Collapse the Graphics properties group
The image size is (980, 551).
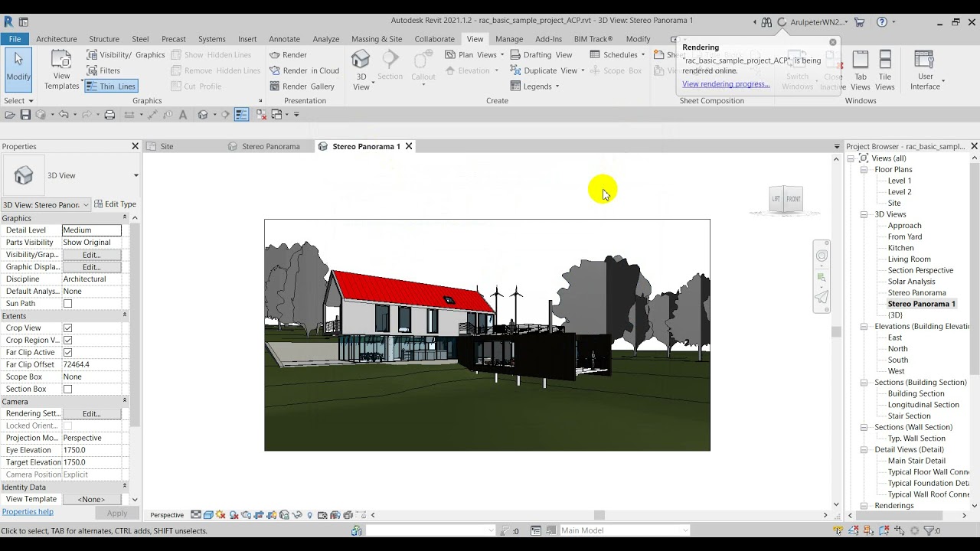pos(125,218)
